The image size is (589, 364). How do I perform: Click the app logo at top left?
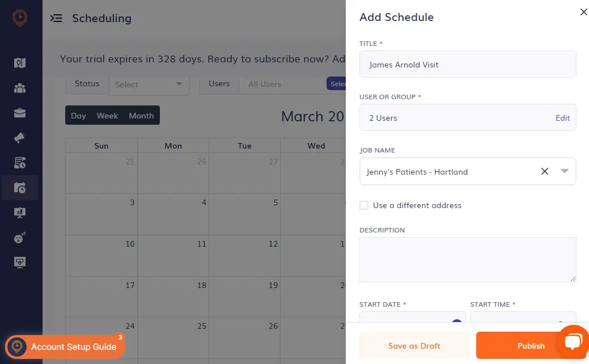pos(20,17)
